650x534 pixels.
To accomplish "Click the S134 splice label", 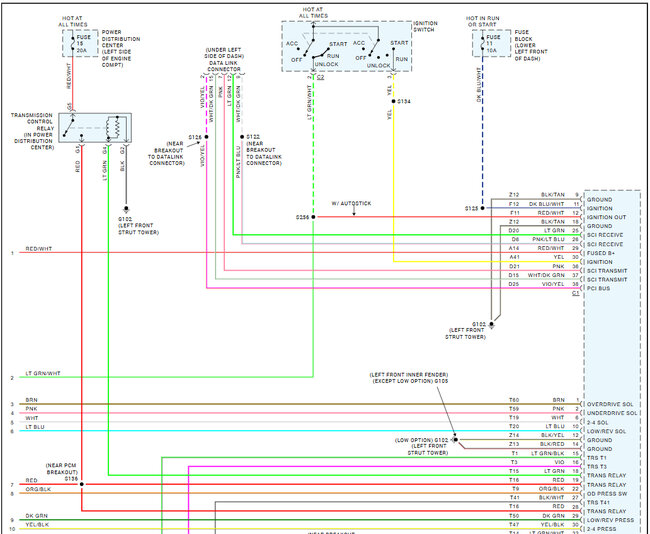I will pyautogui.click(x=404, y=101).
